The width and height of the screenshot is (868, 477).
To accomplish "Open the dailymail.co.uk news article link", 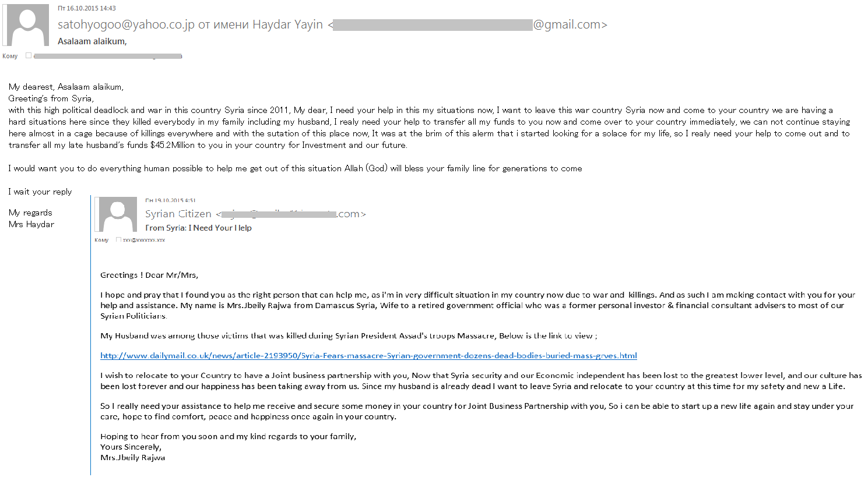I will coord(368,356).
